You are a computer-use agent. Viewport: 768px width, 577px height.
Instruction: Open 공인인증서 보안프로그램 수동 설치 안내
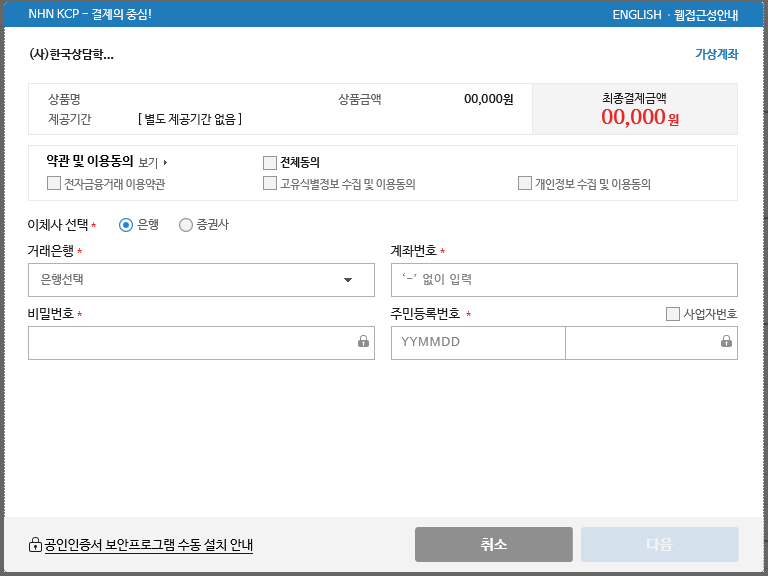148,545
